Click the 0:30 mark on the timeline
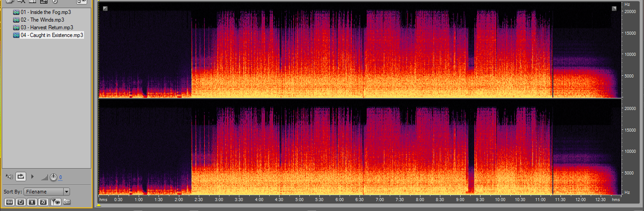 click(x=118, y=199)
